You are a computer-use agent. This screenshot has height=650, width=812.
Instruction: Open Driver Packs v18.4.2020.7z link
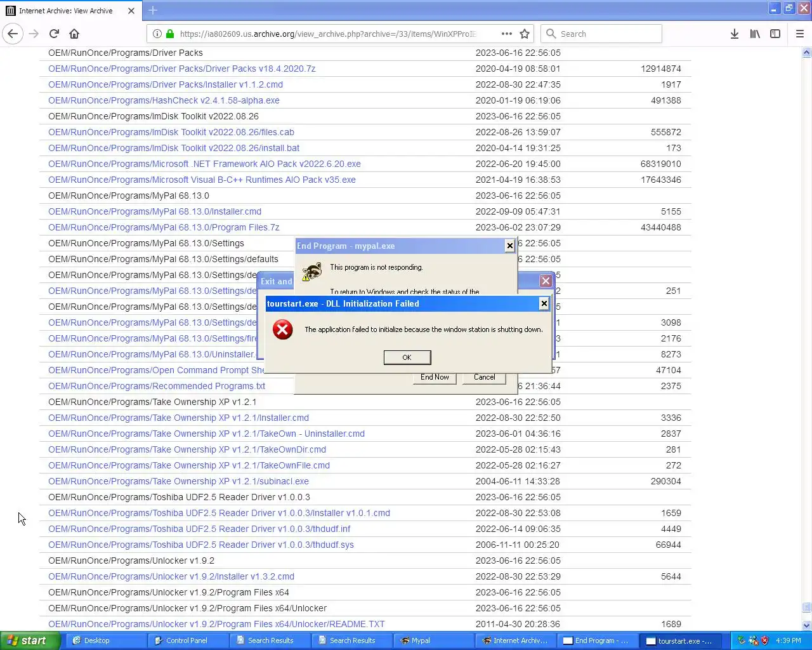click(x=182, y=69)
